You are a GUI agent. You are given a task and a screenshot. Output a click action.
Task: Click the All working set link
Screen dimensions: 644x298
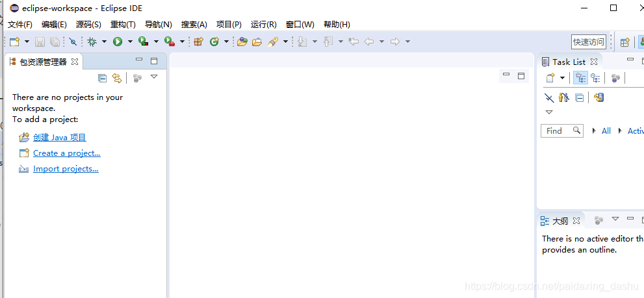[x=606, y=131]
